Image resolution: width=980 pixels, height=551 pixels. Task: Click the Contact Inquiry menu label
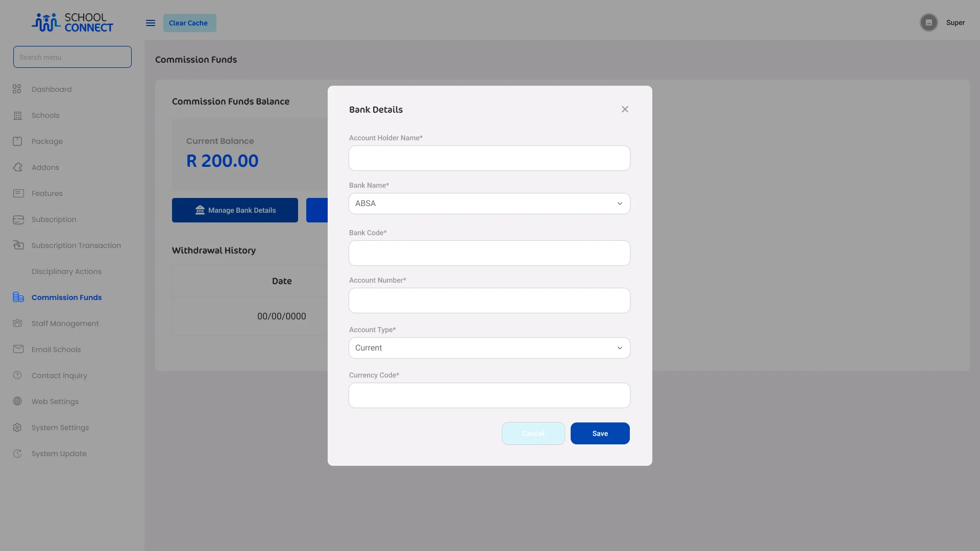[x=59, y=375]
